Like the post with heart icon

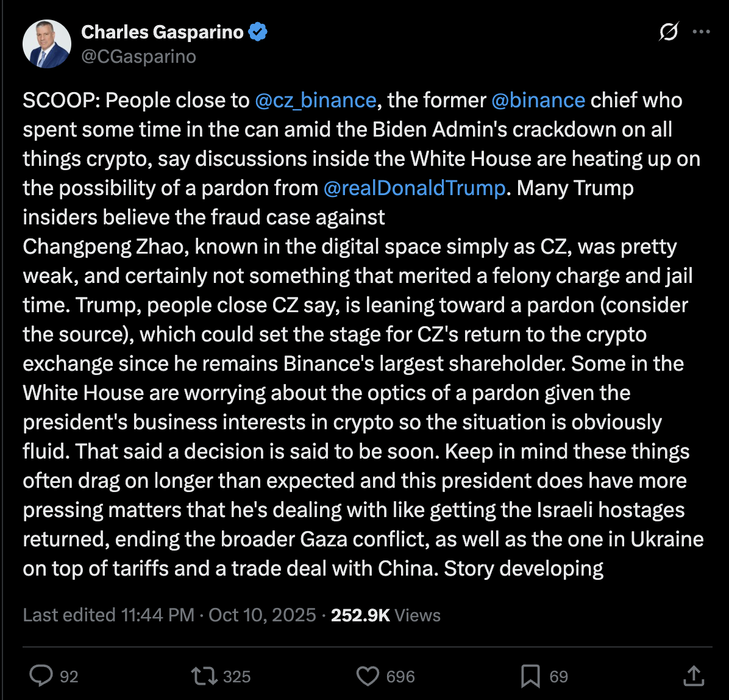368,675
